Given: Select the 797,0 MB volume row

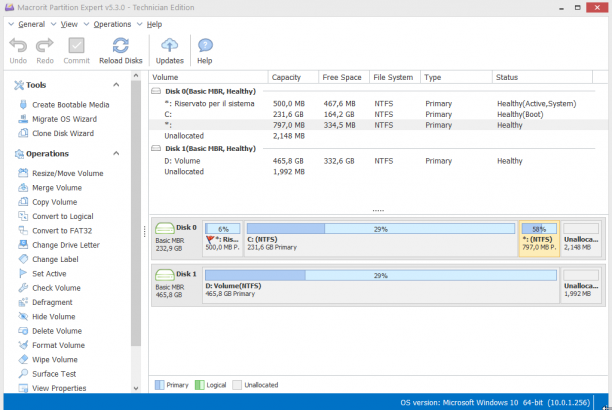Looking at the screenshot, I should [x=379, y=125].
